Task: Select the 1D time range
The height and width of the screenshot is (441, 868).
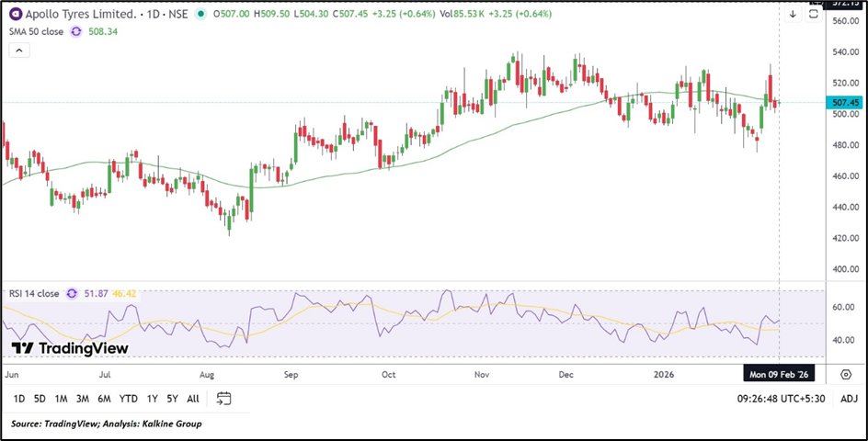Action: tap(19, 399)
